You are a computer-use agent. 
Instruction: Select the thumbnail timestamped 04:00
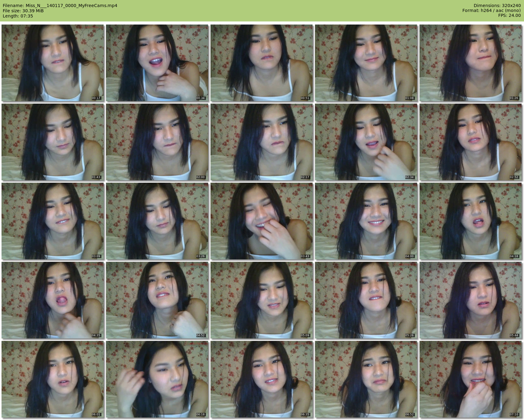tap(366, 221)
